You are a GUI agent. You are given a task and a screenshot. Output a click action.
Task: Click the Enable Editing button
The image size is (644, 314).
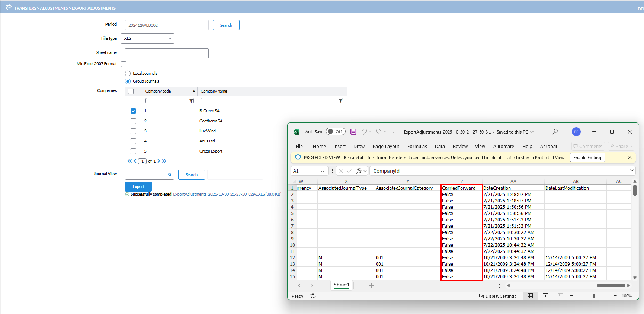click(587, 158)
